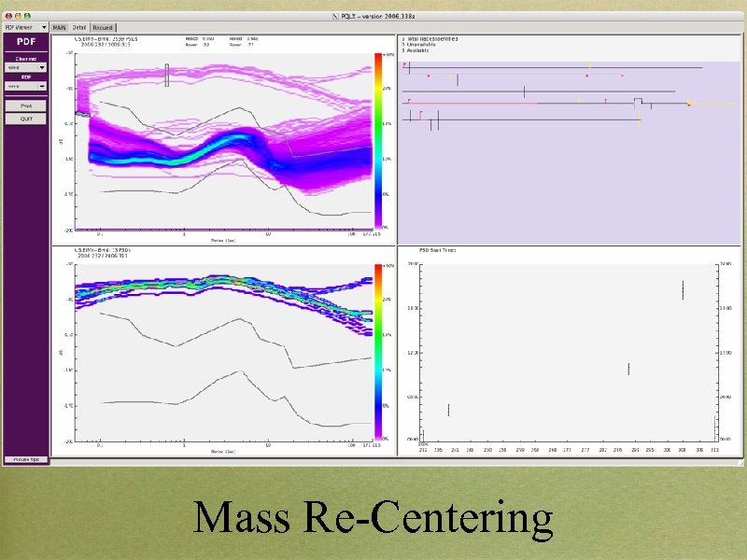Open the PDF "vone" dropdown
Image resolution: width=747 pixels, height=560 pixels.
coord(25,86)
